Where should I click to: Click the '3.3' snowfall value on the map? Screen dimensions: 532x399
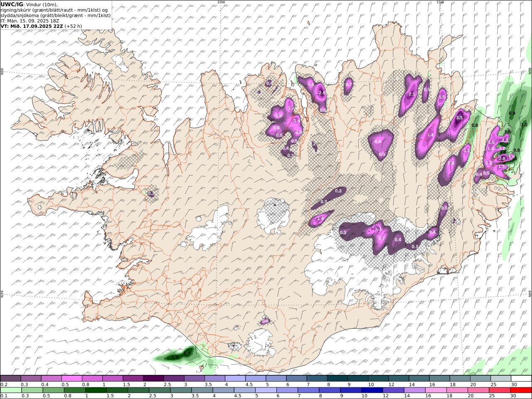tap(459, 118)
